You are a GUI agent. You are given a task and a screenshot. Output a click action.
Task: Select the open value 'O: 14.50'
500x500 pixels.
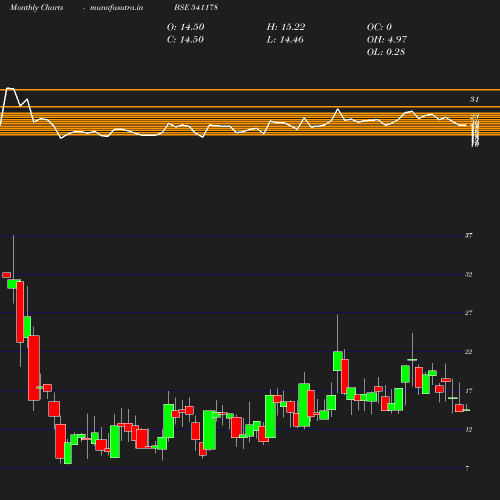(x=185, y=27)
